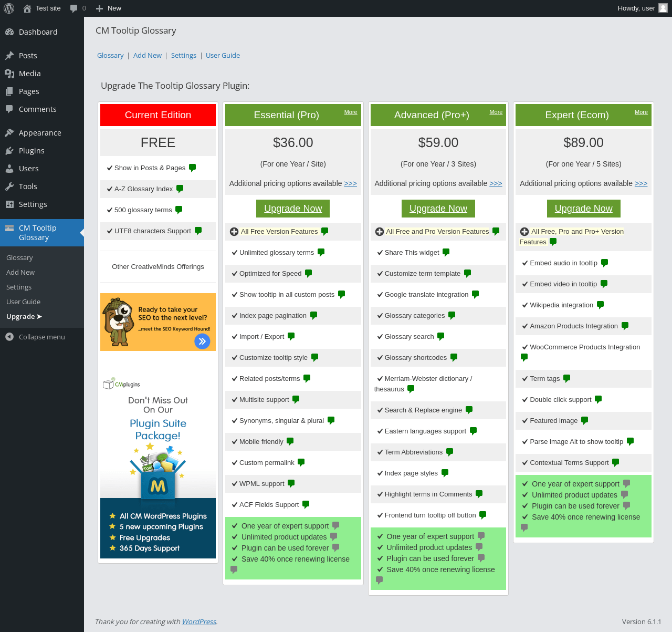The height and width of the screenshot is (632, 672).
Task: Click tooltip icon next to Google translate integration
Action: point(475,295)
